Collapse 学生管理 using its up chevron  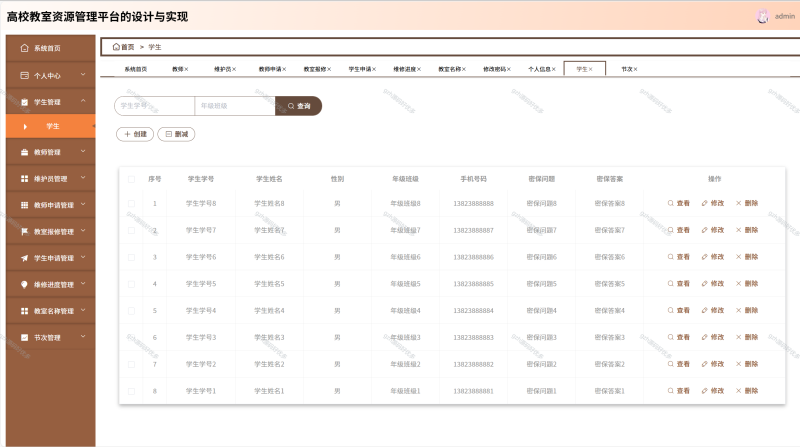click(x=83, y=102)
